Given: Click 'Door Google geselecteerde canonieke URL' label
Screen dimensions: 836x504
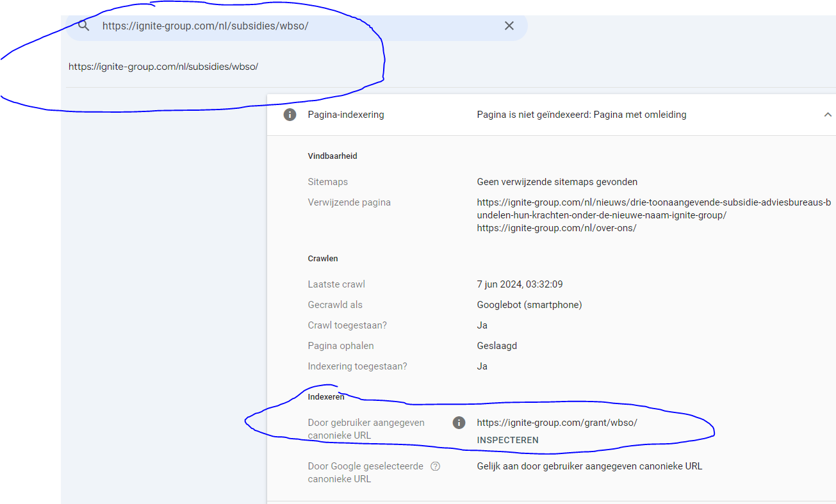Looking at the screenshot, I should coord(366,473).
